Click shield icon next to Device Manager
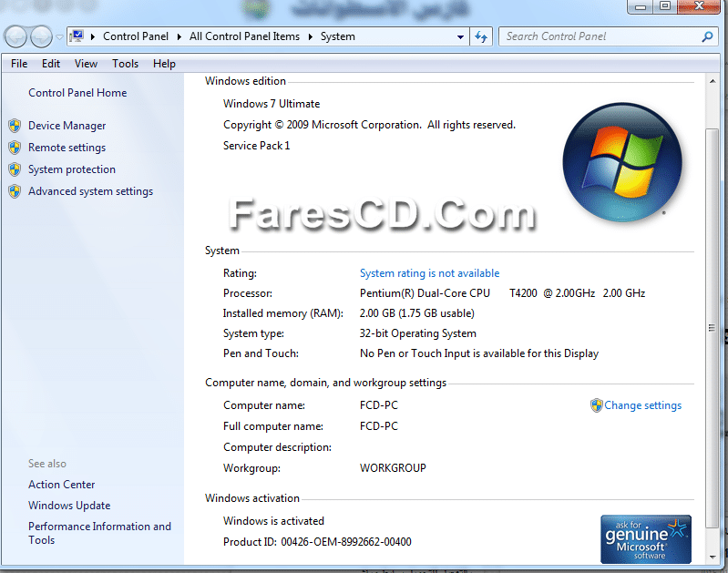This screenshot has width=728, height=573. pyautogui.click(x=15, y=126)
